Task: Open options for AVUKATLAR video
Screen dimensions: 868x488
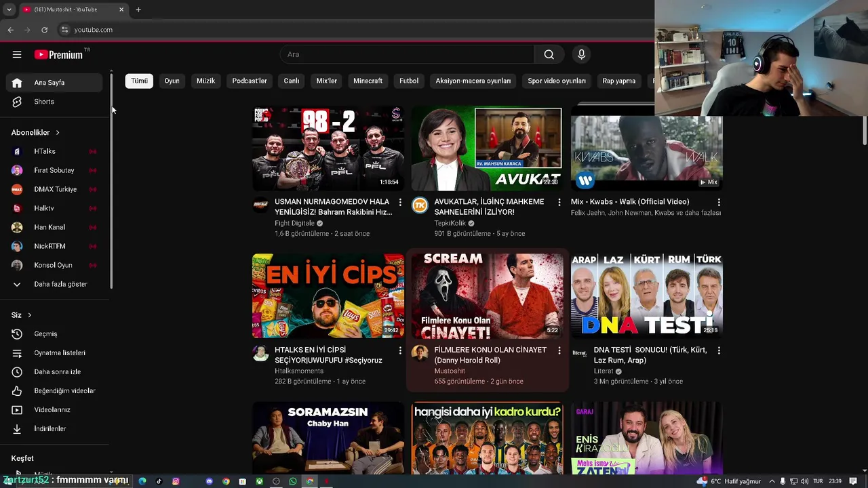Action: click(x=559, y=202)
